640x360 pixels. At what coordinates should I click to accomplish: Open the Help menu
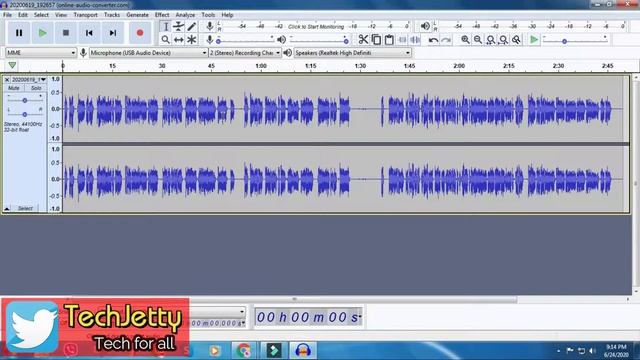click(227, 15)
